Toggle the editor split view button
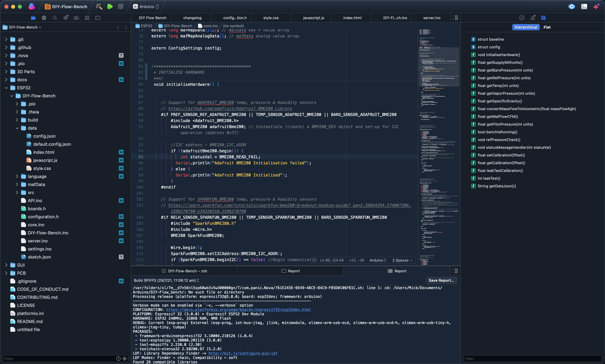The width and height of the screenshot is (605, 364). click(x=455, y=18)
